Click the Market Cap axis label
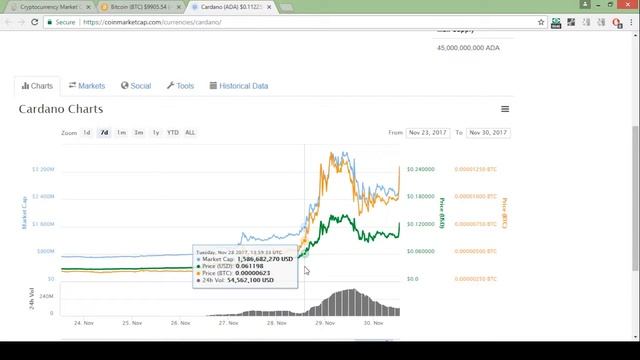Screen dimensions: 640x360 point(24,213)
